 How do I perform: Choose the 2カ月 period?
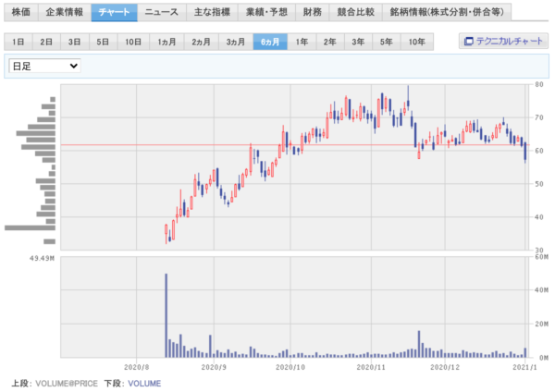pyautogui.click(x=201, y=42)
